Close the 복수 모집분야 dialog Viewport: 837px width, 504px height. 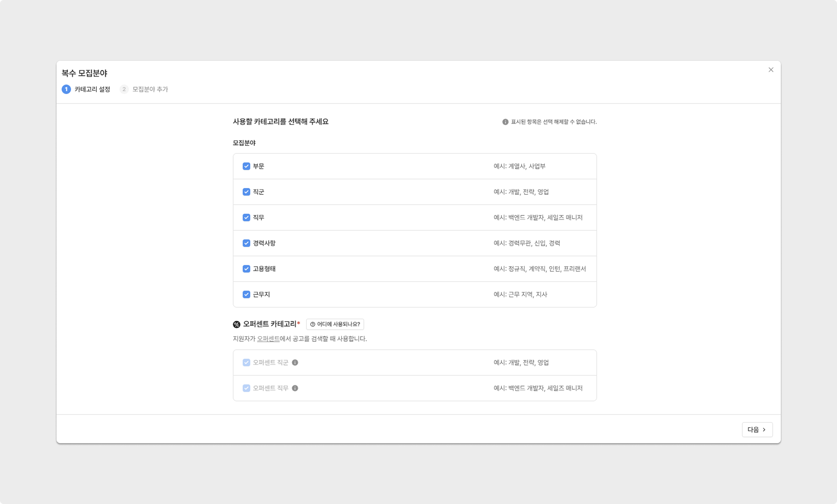[771, 70]
